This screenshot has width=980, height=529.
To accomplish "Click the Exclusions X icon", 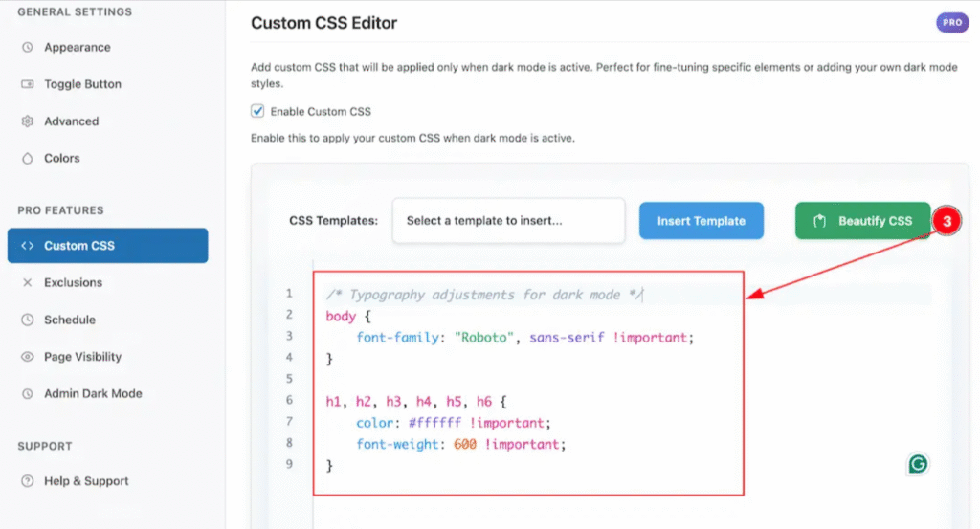I will 28,282.
